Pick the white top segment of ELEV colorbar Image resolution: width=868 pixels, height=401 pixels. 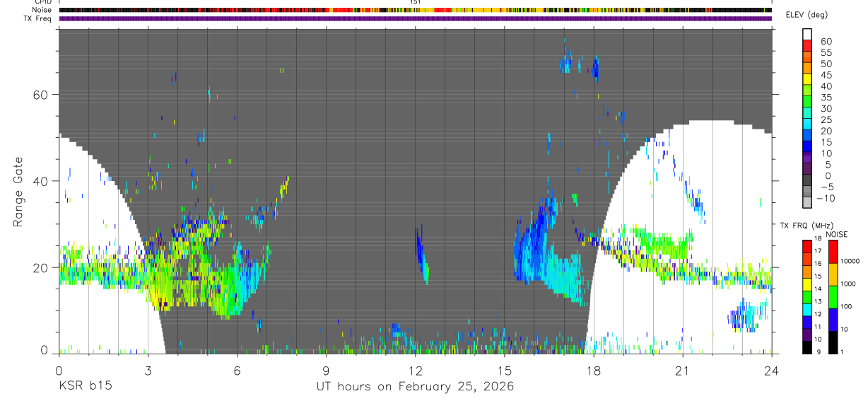(x=807, y=35)
